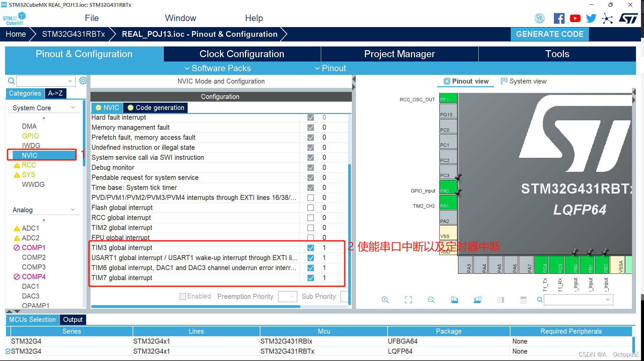
Task: Click the STM32G431RBTx breadcrumb
Action: point(73,34)
